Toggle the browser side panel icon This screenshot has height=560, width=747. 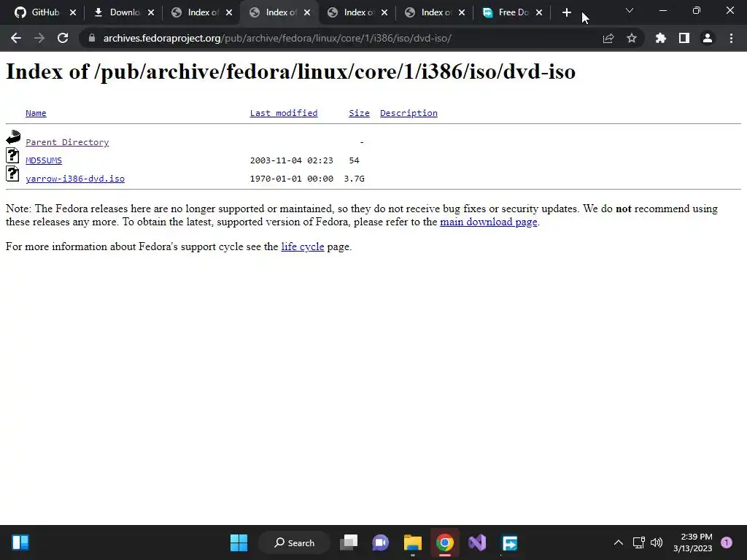(x=684, y=38)
